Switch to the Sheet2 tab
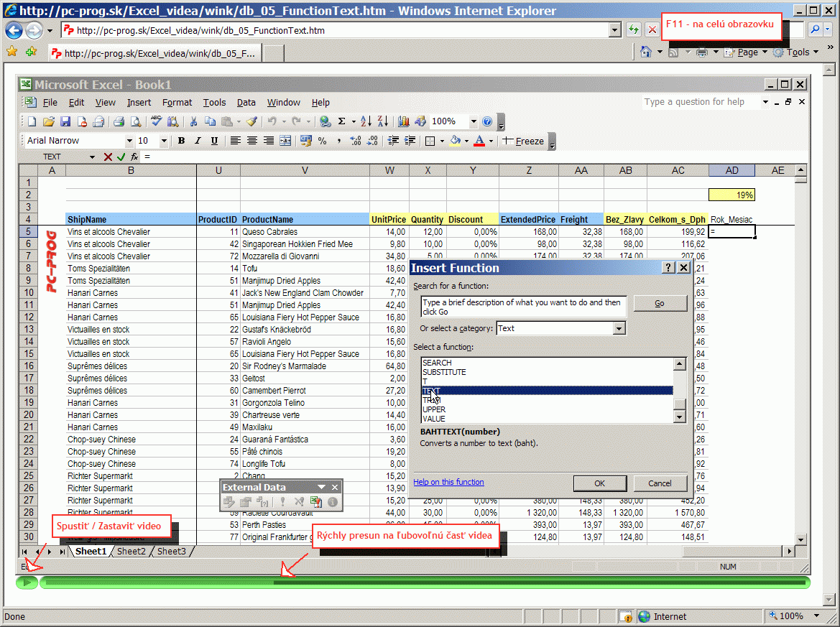The width and height of the screenshot is (840, 627). tap(131, 551)
